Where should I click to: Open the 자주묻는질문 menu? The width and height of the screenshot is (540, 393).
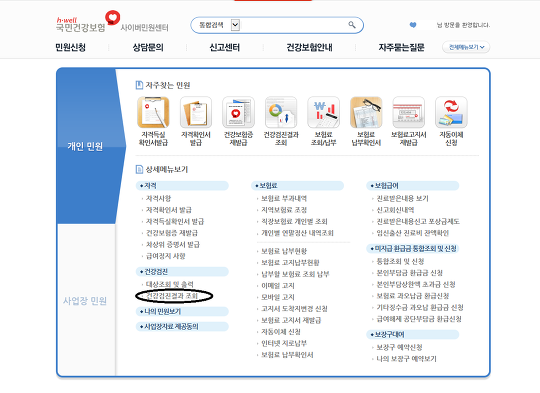pos(401,47)
